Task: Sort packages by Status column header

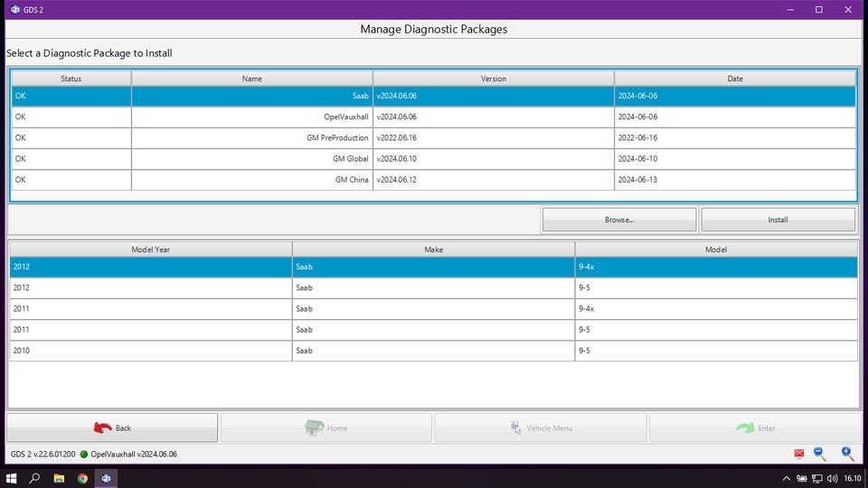Action: click(71, 79)
